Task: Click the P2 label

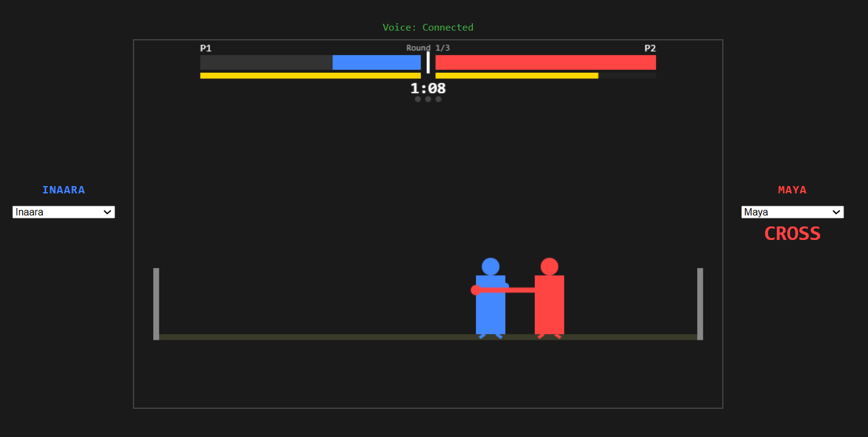Action: tap(650, 48)
